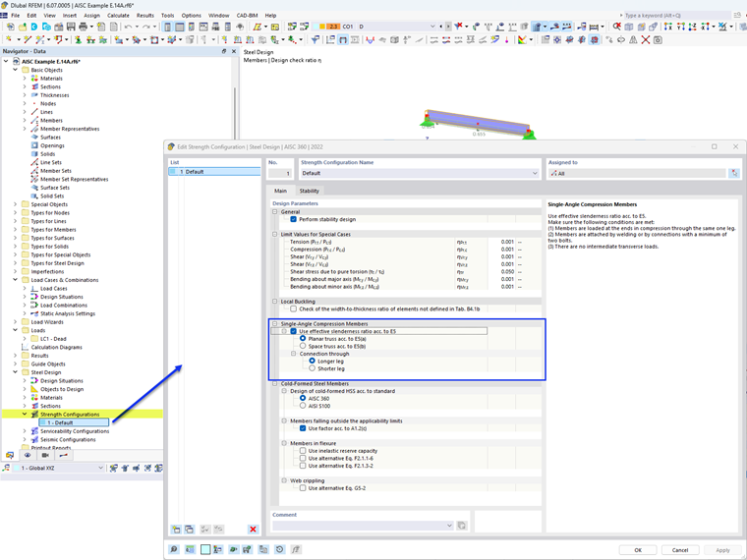Switch to the Stability tab
Image resolution: width=747 pixels, height=560 pixels.
310,191
